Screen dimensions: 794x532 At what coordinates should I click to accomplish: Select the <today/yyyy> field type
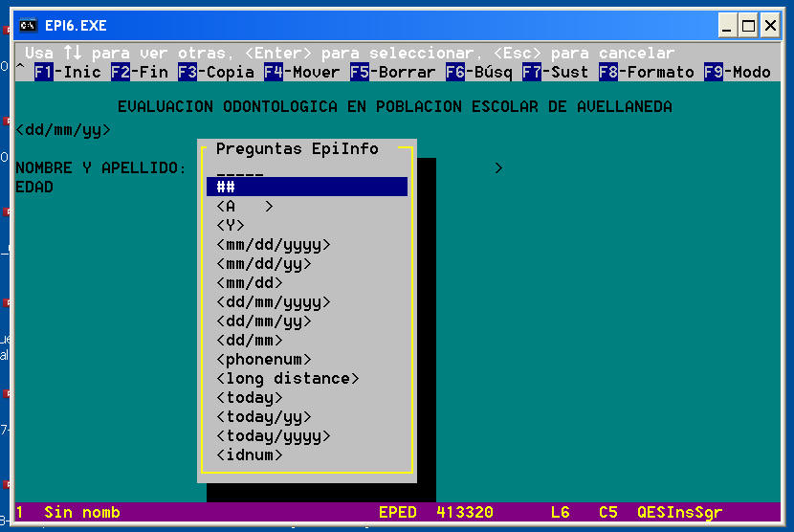click(274, 436)
